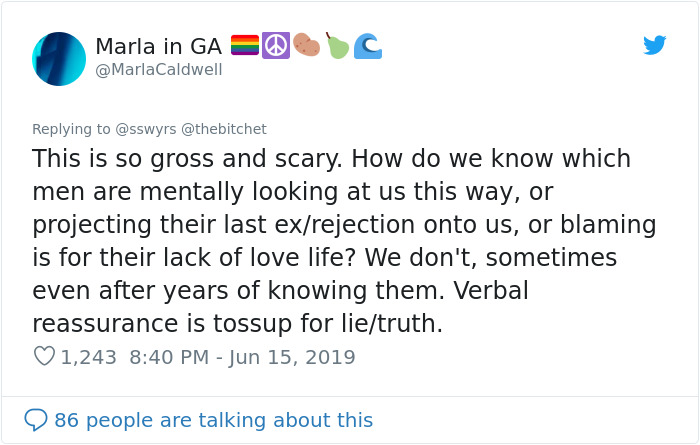Like the tweet with the heart icon

pos(44,357)
